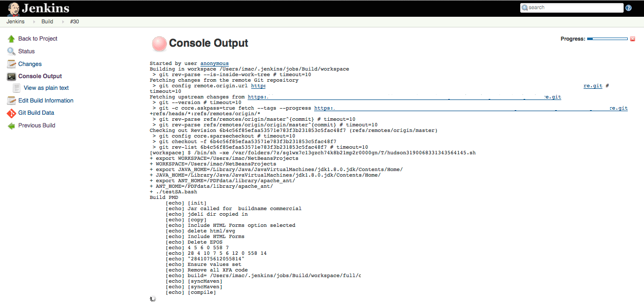Click the Changes notepad icon
The image size is (644, 303).
tap(11, 64)
